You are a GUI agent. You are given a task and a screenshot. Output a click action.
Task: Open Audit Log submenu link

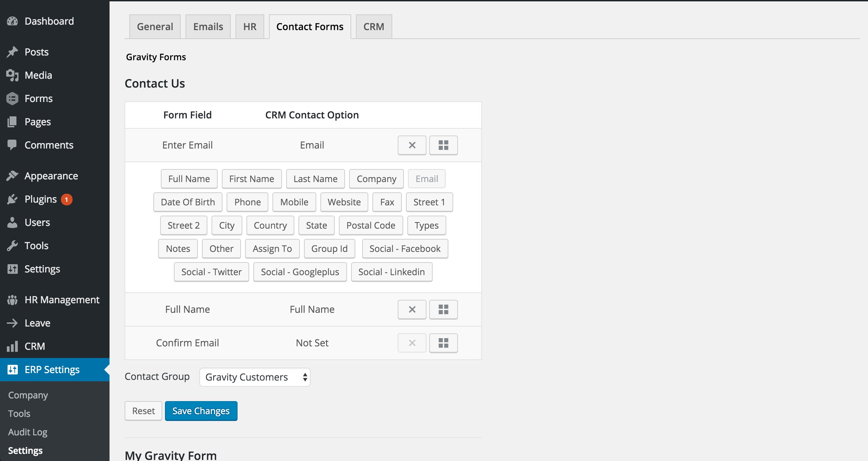click(x=28, y=432)
